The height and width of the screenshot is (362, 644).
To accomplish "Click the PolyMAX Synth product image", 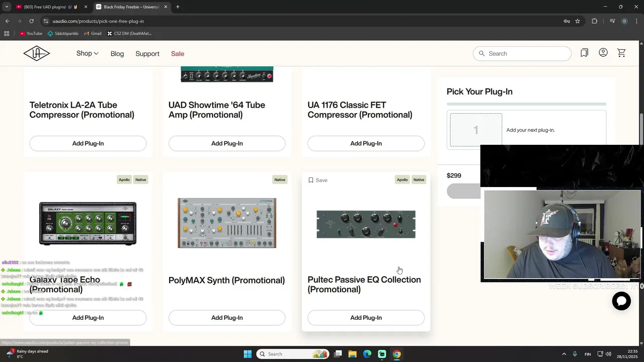I will 227,223.
